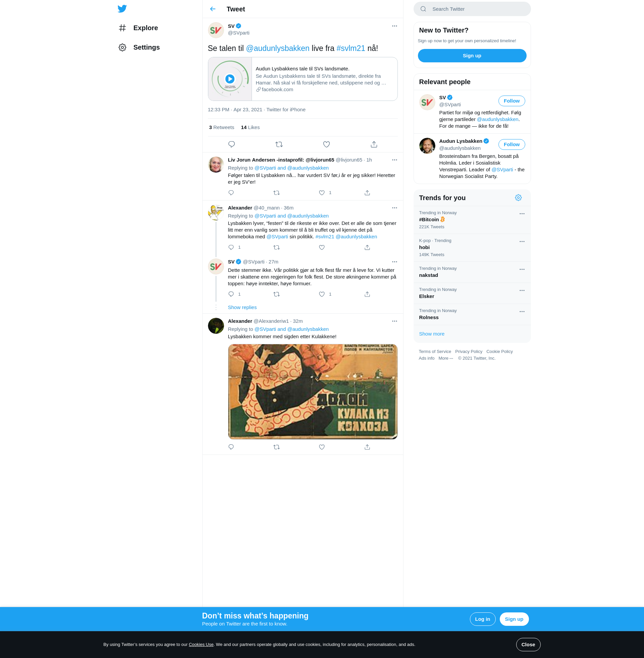Like @40_mann's tweet
Viewport: 644px width, 658px height.
[x=322, y=247]
